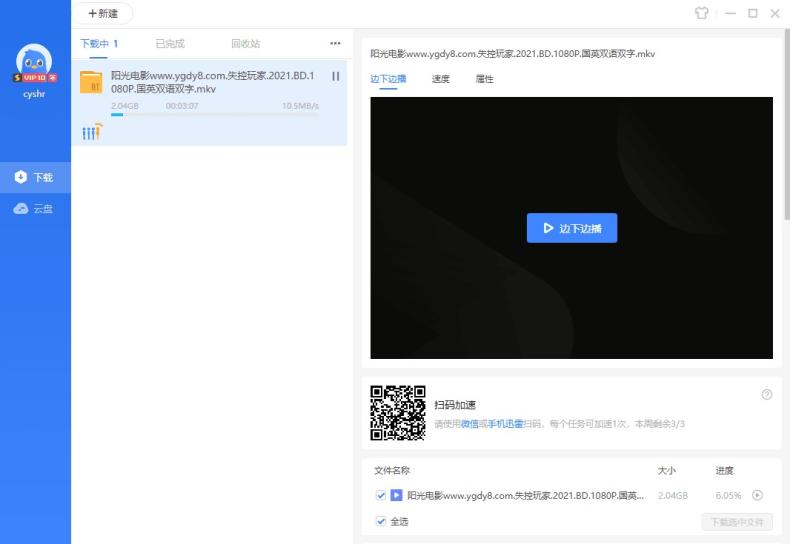Image resolution: width=790 pixels, height=544 pixels.
Task: Open the three-dot more options menu
Action: tap(335, 44)
